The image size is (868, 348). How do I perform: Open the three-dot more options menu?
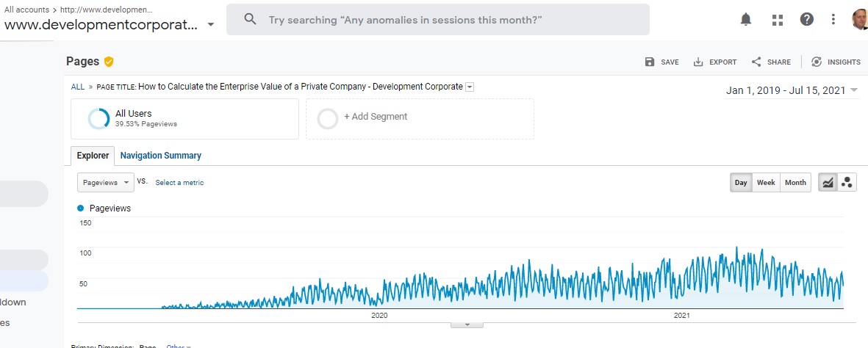click(833, 19)
